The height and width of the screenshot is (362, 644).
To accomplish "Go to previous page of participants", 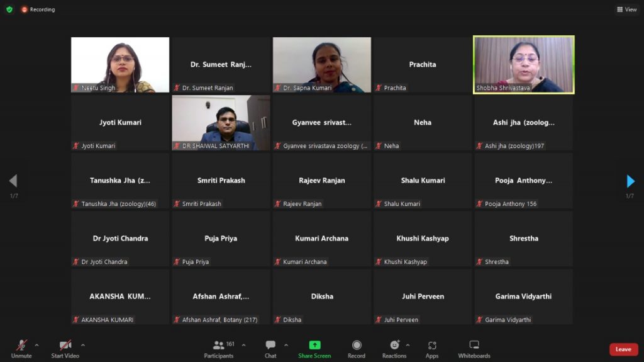I will pos(13,181).
